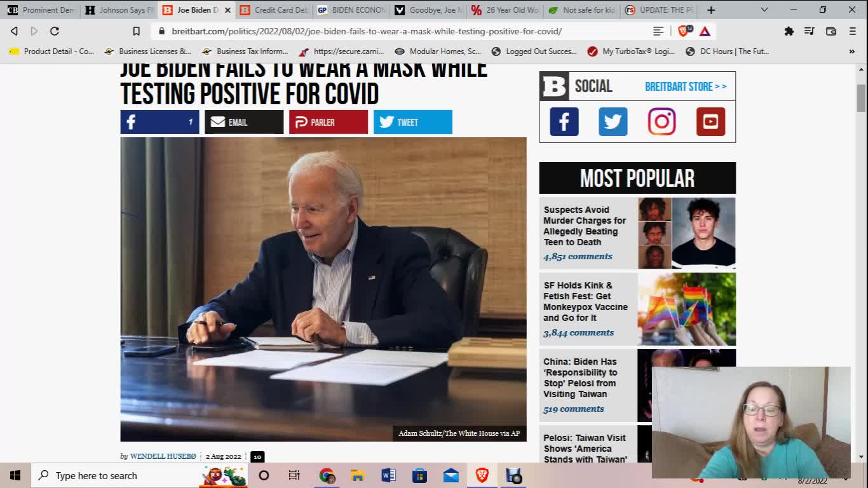Open Breitbart's YouTube from Social box
The image size is (868, 488).
(x=710, y=121)
